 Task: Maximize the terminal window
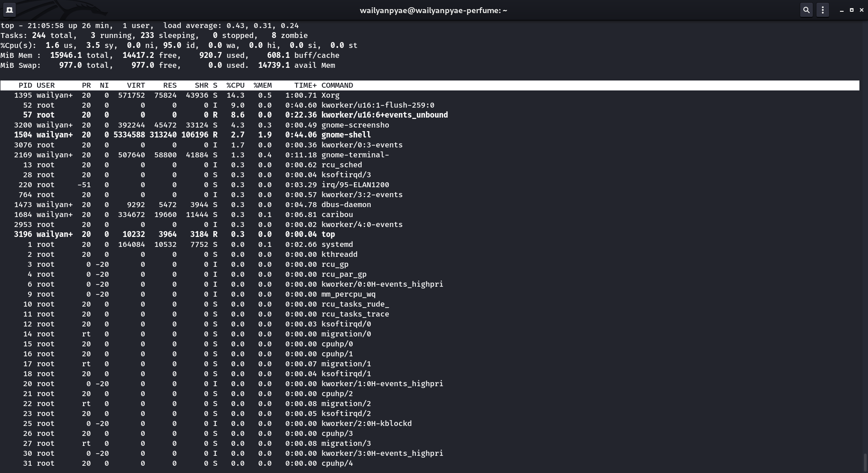(851, 10)
